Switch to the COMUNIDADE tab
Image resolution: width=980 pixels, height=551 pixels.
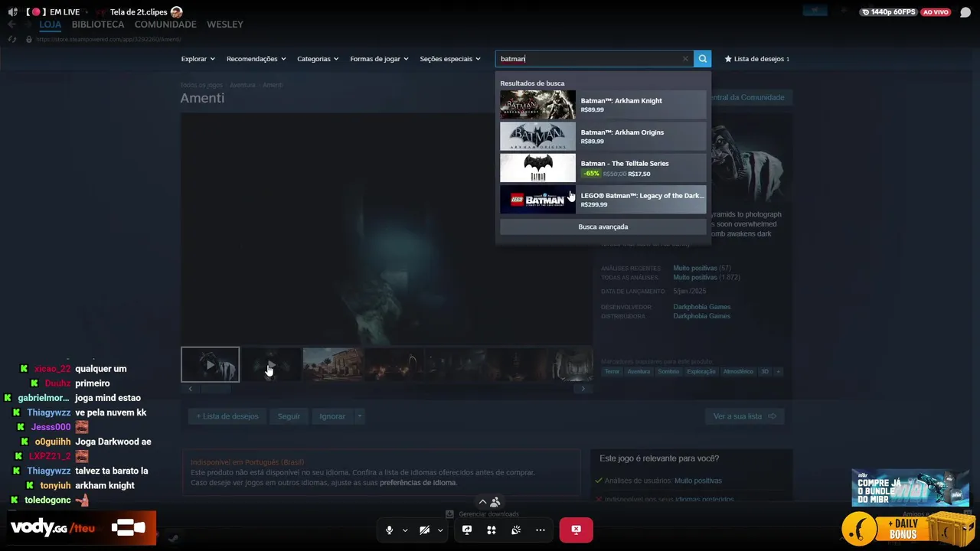pyautogui.click(x=165, y=24)
